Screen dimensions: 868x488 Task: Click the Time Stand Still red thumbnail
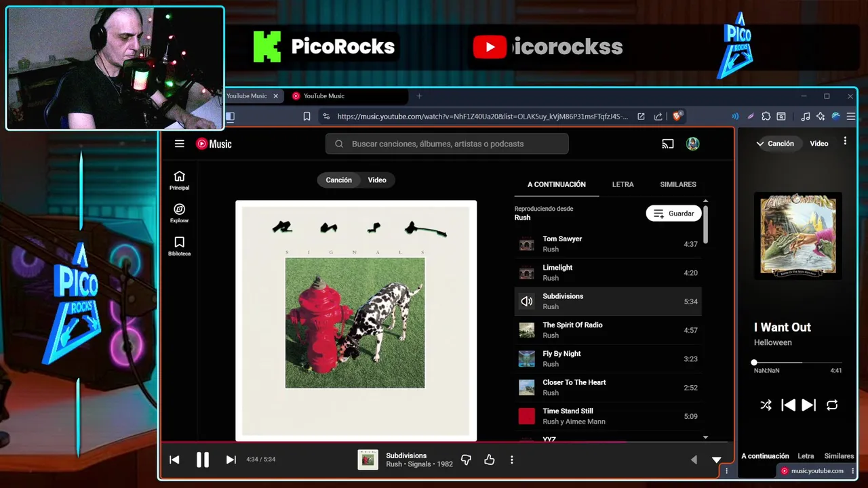click(x=527, y=416)
